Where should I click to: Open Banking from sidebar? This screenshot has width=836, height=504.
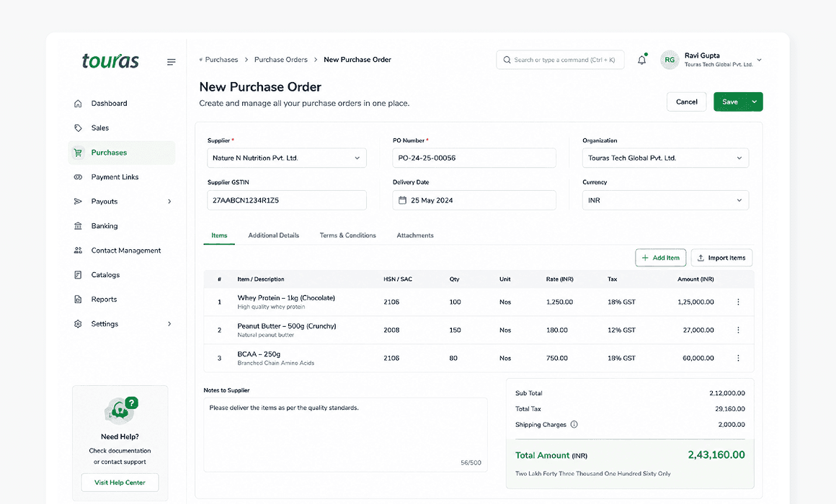pyautogui.click(x=122, y=226)
